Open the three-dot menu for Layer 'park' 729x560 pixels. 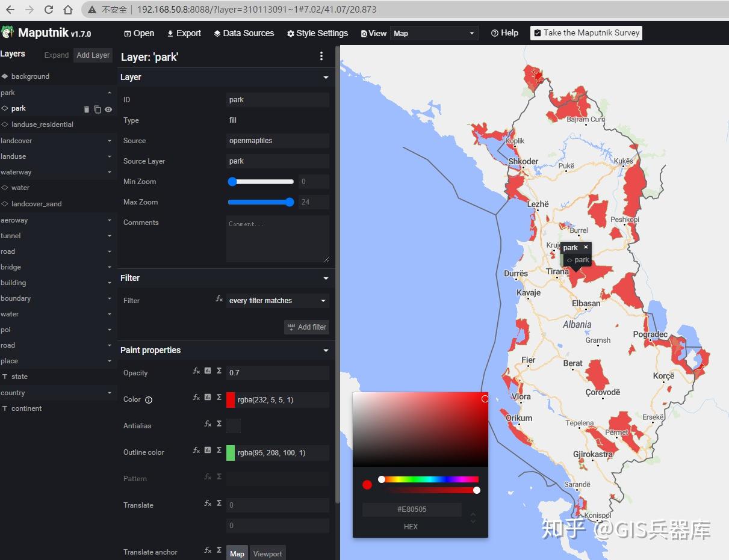(321, 56)
